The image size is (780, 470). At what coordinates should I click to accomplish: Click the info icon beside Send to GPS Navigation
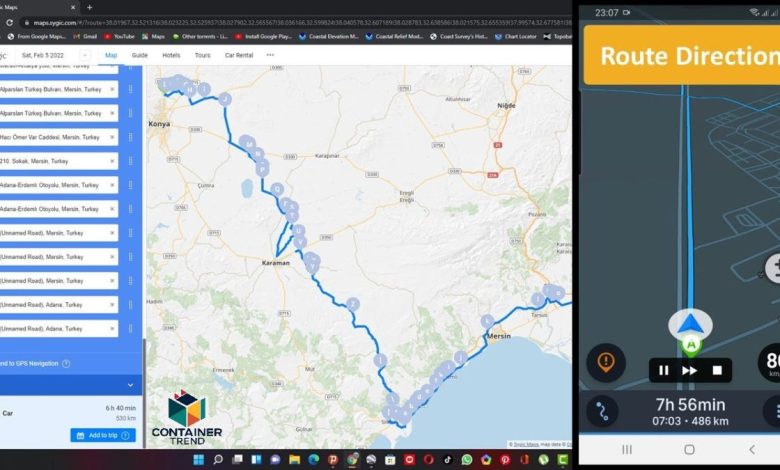coord(66,364)
